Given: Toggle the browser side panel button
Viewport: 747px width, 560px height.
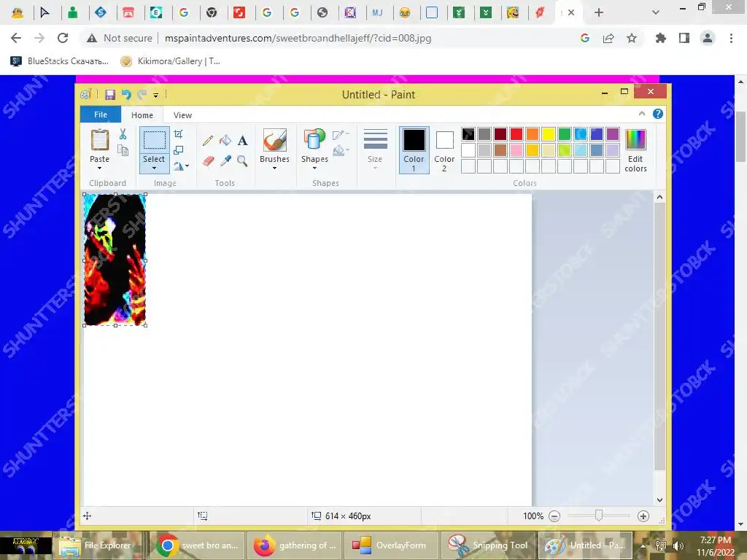Looking at the screenshot, I should [x=684, y=38].
